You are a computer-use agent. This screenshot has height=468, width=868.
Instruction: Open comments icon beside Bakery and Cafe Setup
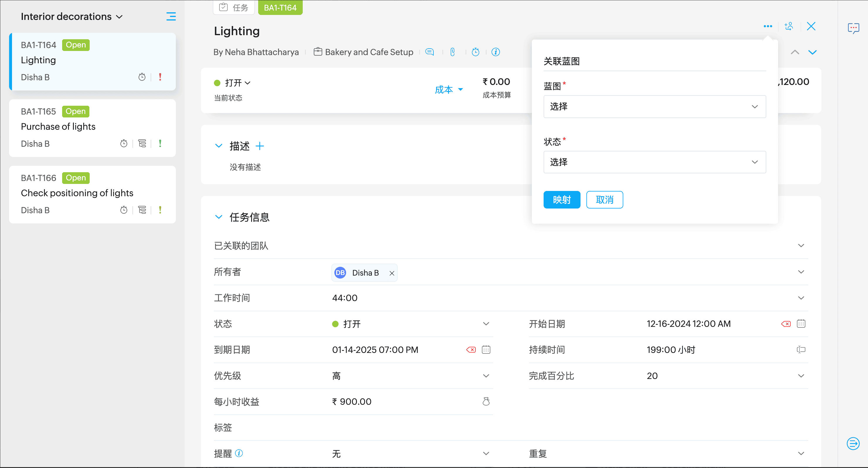pos(429,52)
